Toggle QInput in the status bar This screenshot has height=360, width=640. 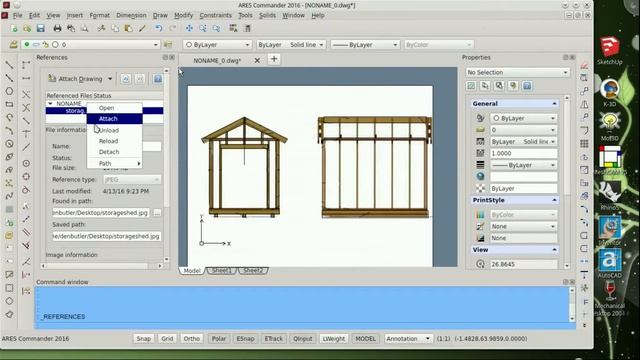pos(302,339)
